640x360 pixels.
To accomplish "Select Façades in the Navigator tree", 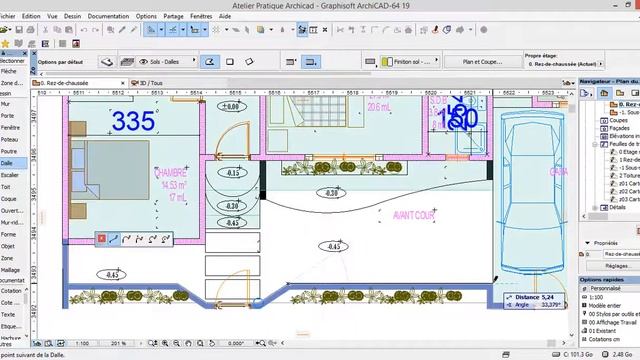I will click(x=619, y=128).
